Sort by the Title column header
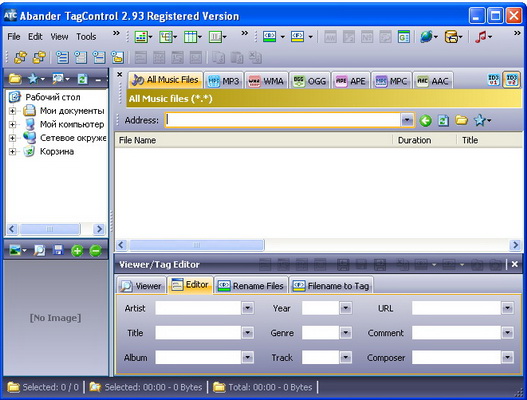This screenshot has height=400, width=527. [489, 140]
